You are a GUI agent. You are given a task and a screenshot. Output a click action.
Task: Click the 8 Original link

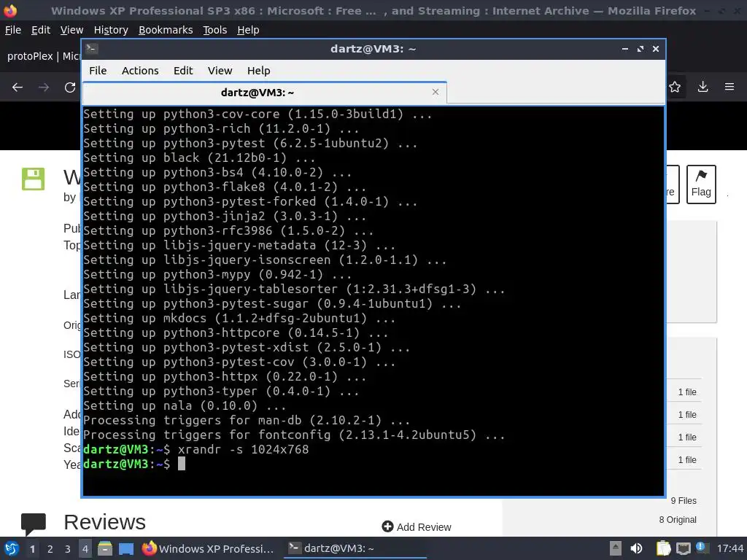tap(678, 519)
